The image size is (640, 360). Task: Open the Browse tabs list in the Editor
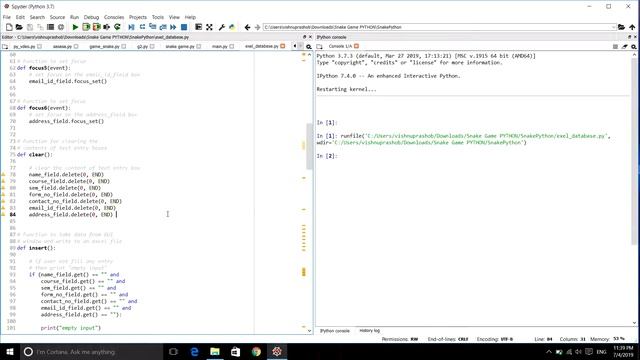[x=5, y=47]
